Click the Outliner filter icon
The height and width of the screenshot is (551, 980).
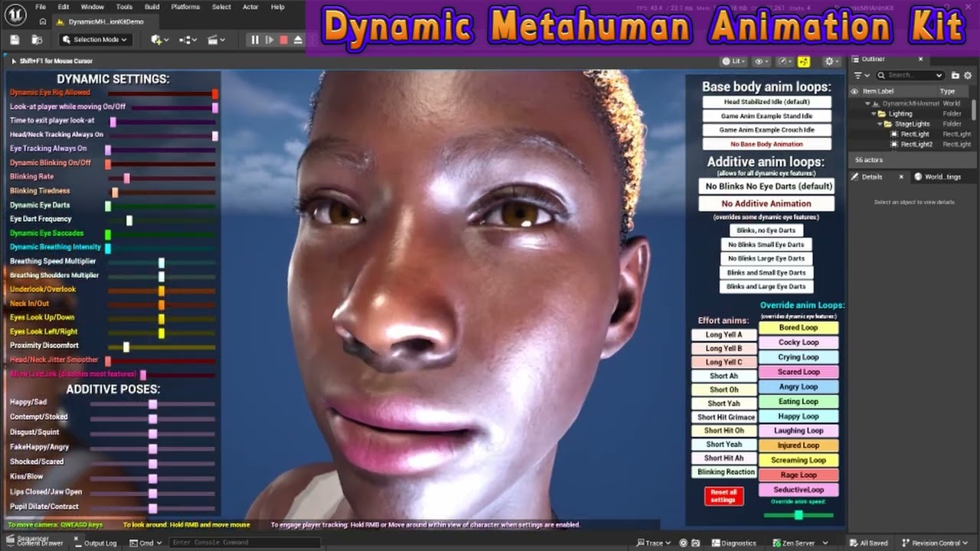coord(857,75)
